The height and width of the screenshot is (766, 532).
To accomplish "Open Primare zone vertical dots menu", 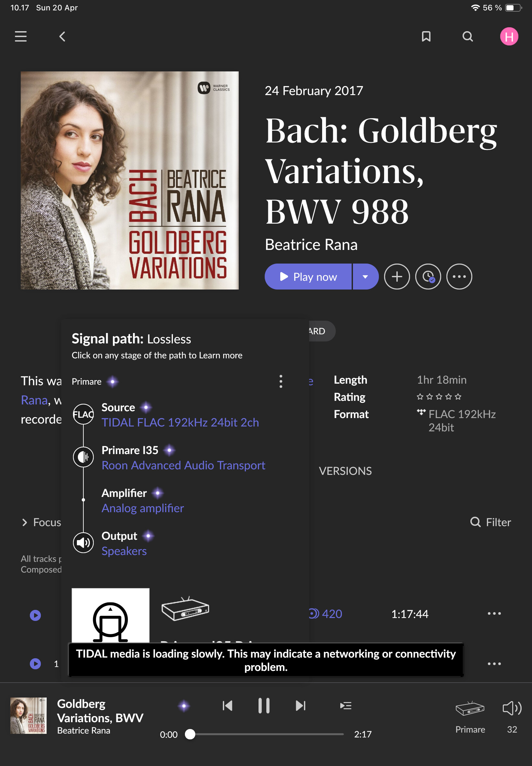I will (281, 381).
